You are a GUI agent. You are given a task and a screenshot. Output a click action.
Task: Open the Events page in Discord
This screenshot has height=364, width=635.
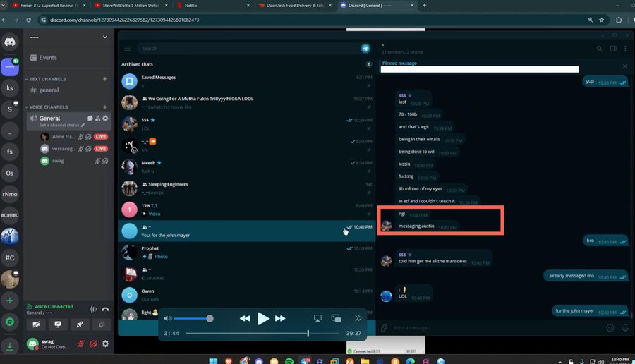tap(44, 58)
